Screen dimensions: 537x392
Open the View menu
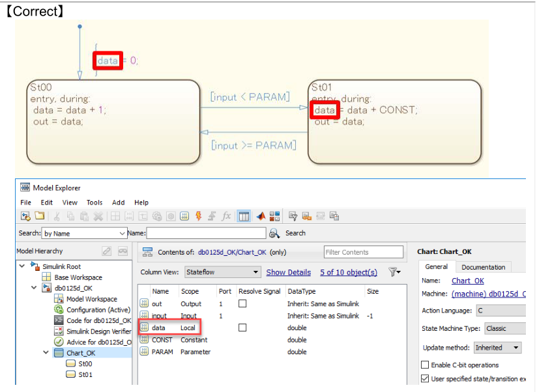[70, 203]
